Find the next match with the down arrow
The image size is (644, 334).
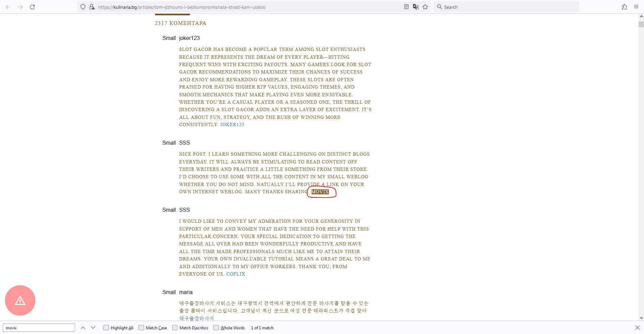(x=93, y=328)
